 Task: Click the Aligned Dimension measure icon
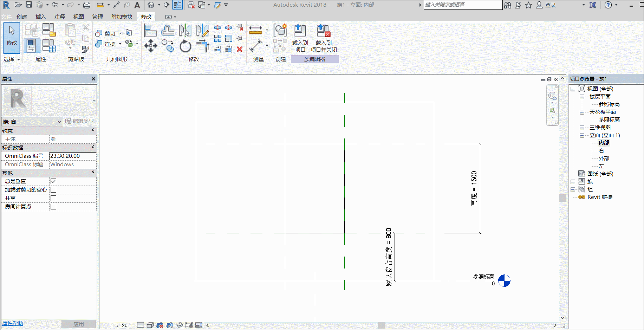(x=255, y=46)
